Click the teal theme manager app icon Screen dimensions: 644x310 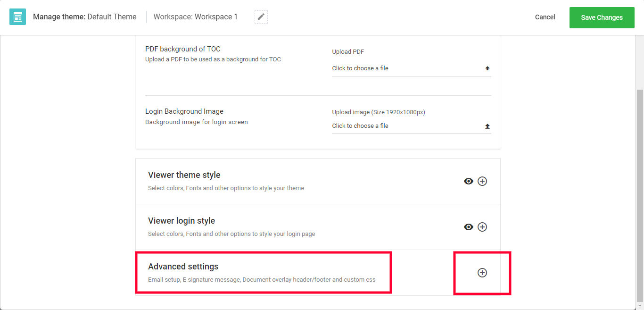click(x=18, y=17)
